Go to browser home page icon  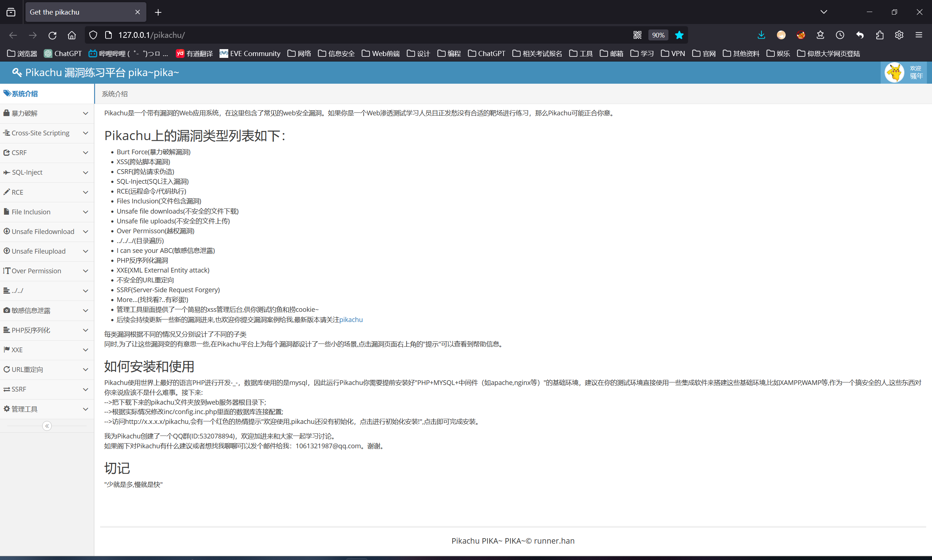pos(72,35)
